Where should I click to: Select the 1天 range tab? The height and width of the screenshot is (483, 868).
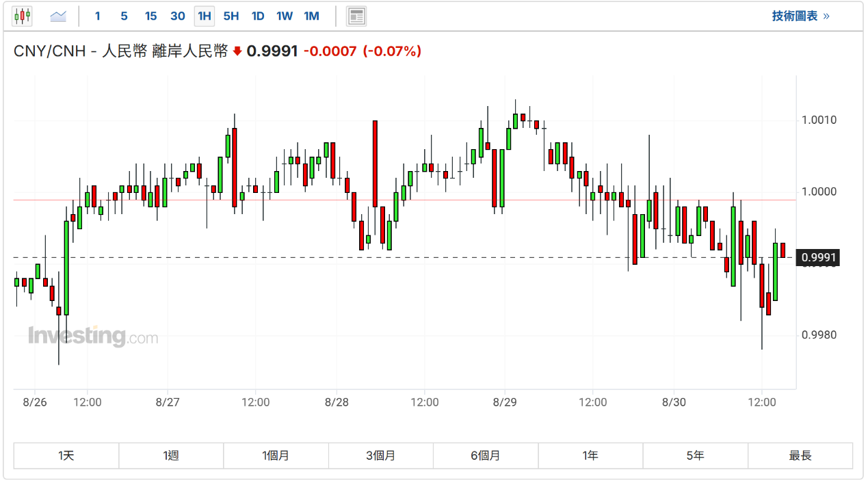[66, 456]
